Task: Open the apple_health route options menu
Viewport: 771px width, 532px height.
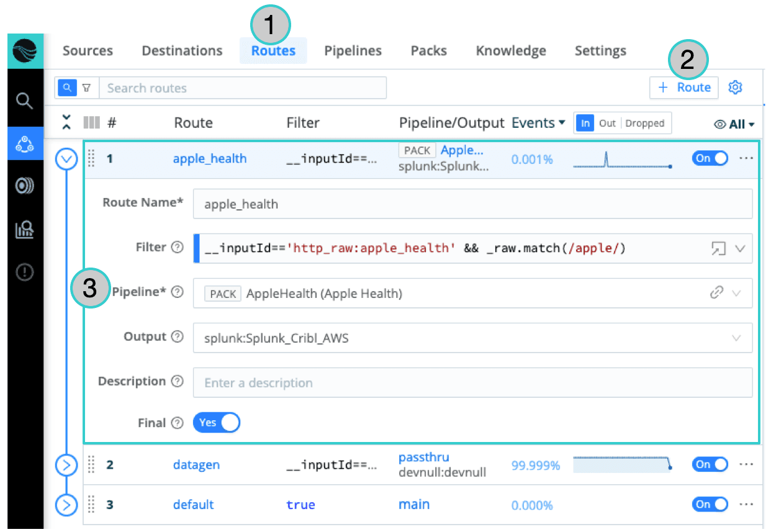Action: [746, 158]
